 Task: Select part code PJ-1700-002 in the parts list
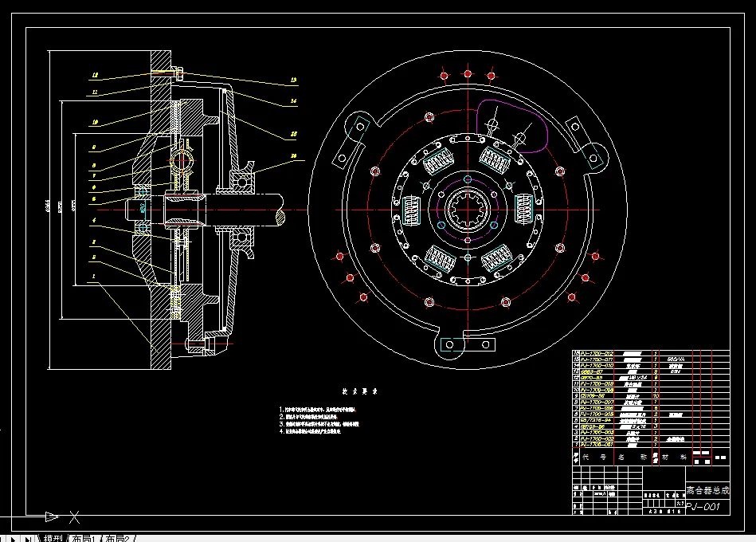[597, 439]
